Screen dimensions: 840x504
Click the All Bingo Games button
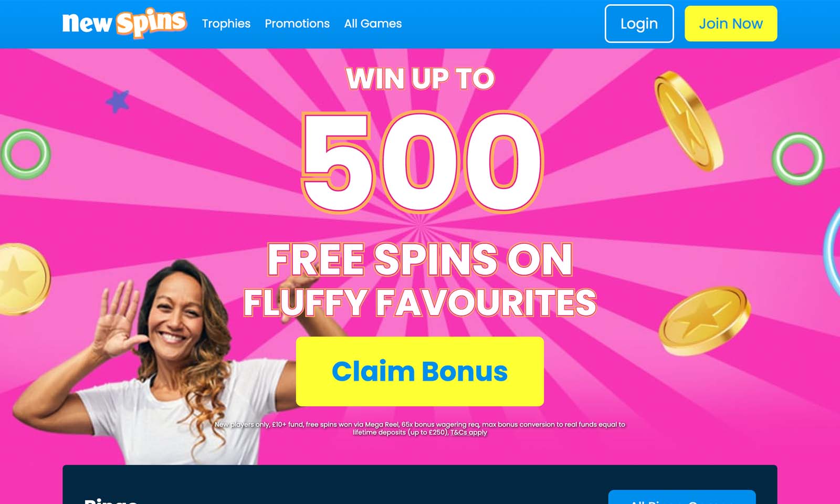[682, 497]
